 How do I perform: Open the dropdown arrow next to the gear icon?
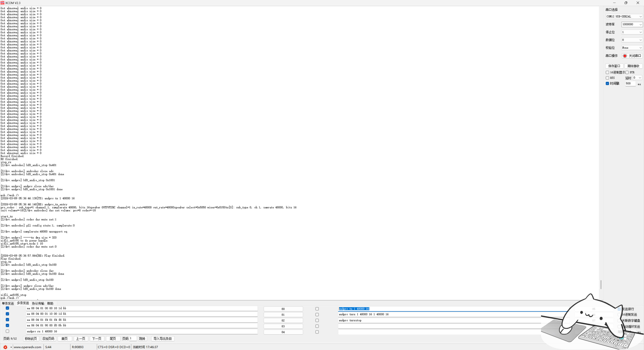pyautogui.click(x=11, y=347)
